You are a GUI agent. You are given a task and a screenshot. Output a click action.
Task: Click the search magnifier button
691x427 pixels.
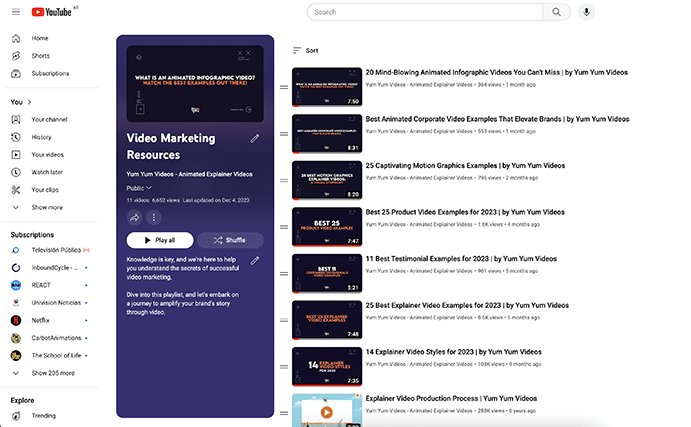point(557,12)
